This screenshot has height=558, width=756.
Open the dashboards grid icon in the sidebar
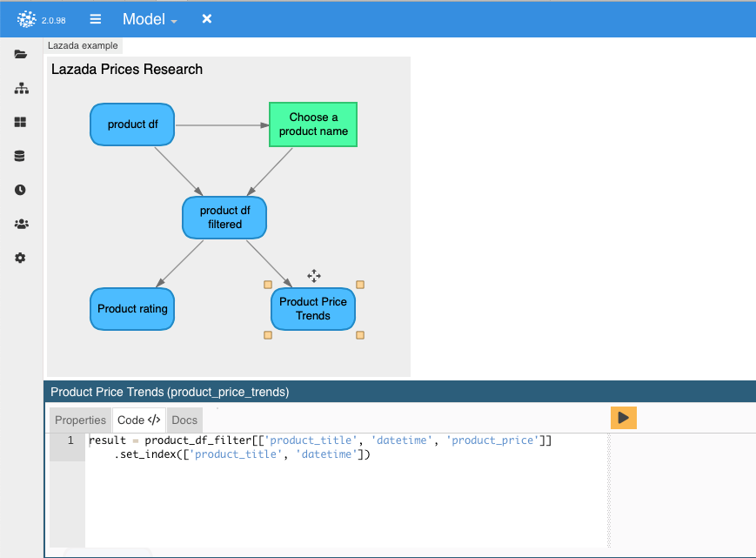[x=20, y=122]
